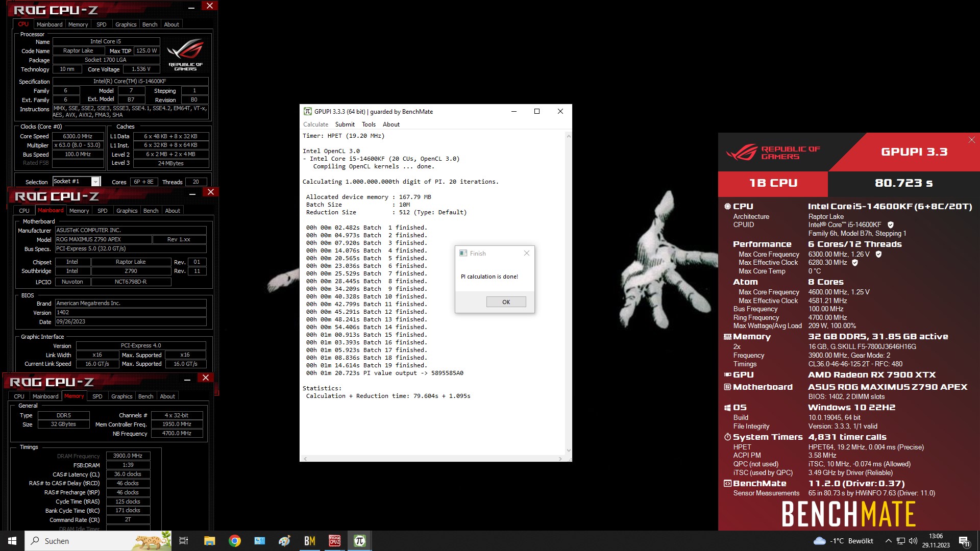
Task: Switch to BenchMate via the BM taskbar icon
Action: click(x=309, y=541)
